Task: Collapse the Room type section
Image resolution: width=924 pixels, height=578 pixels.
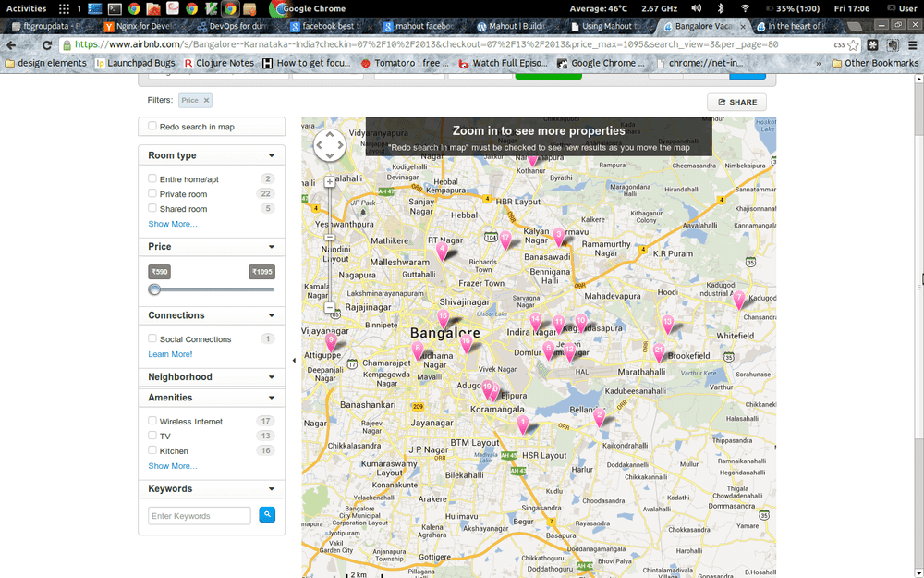Action: pyautogui.click(x=272, y=155)
